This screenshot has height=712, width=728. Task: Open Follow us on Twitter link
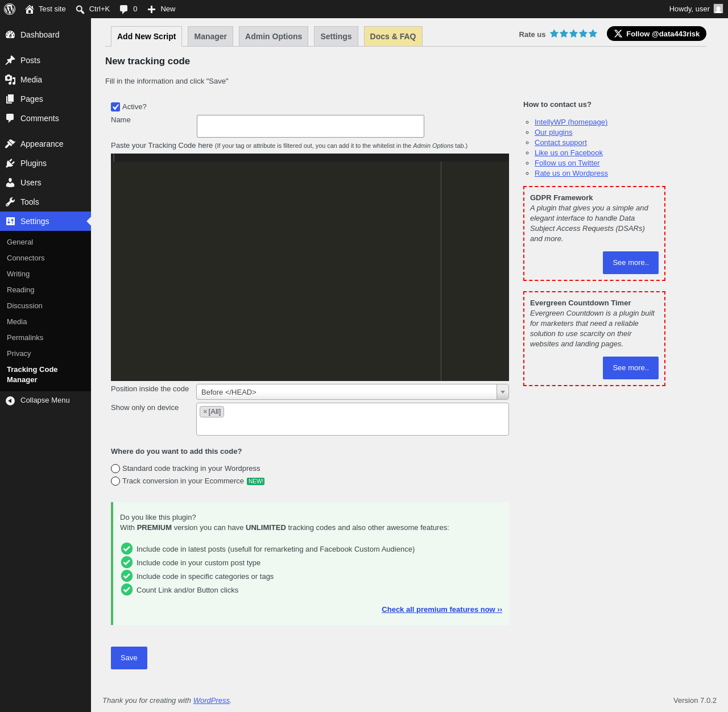[567, 163]
